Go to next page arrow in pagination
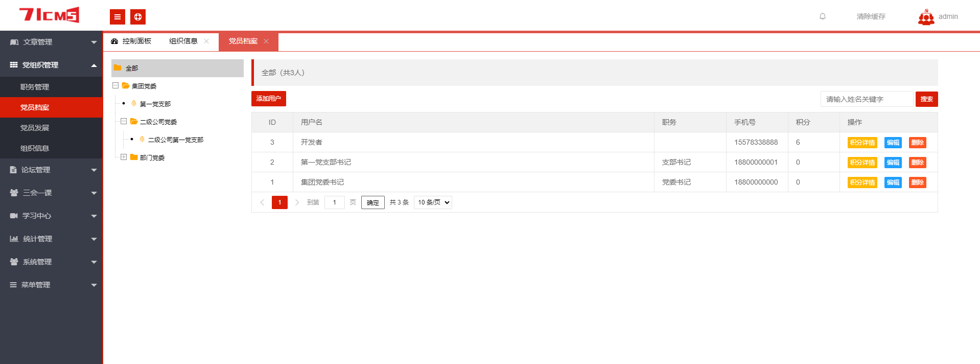The width and height of the screenshot is (980, 364). click(x=297, y=202)
